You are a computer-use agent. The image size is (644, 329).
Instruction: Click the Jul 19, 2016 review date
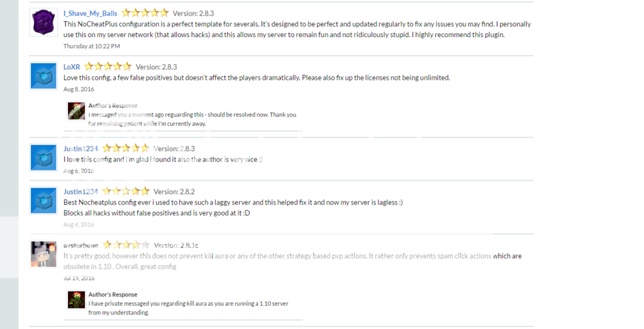tap(79, 277)
